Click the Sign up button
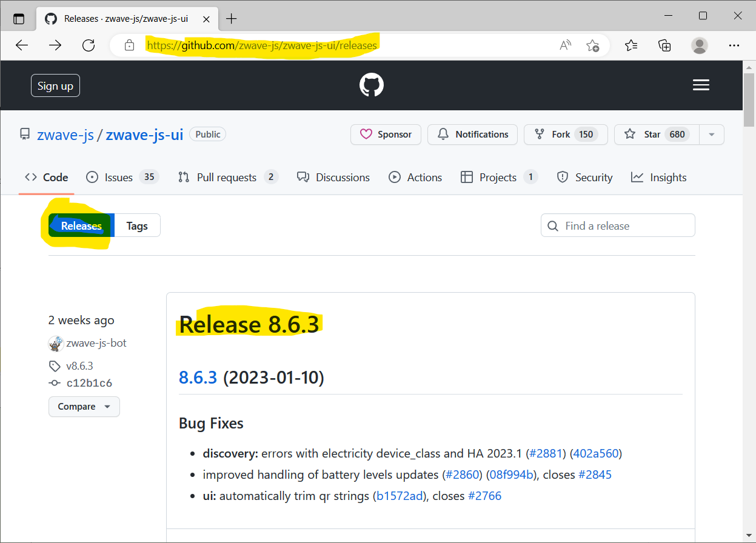 (55, 85)
